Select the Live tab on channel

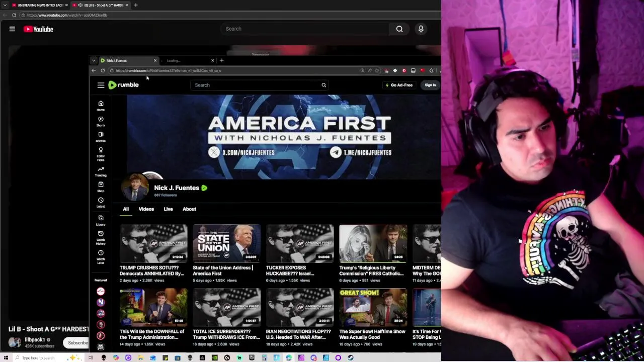point(168,209)
